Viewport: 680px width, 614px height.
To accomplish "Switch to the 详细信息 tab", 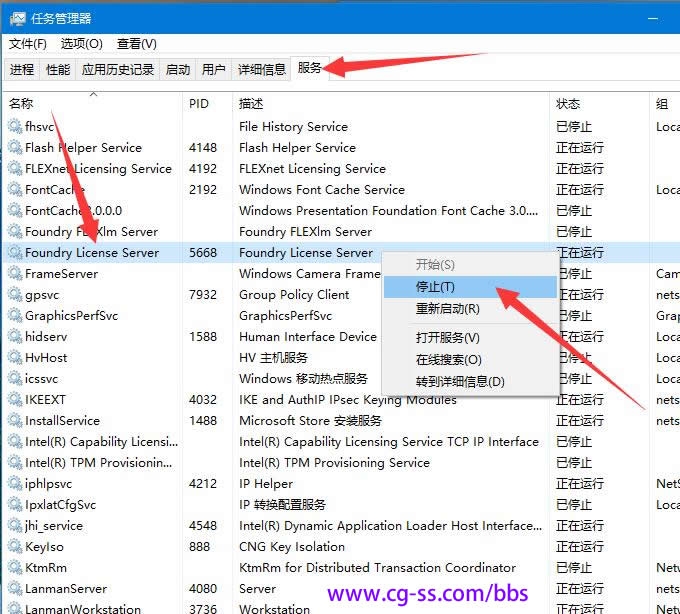I will pyautogui.click(x=261, y=70).
